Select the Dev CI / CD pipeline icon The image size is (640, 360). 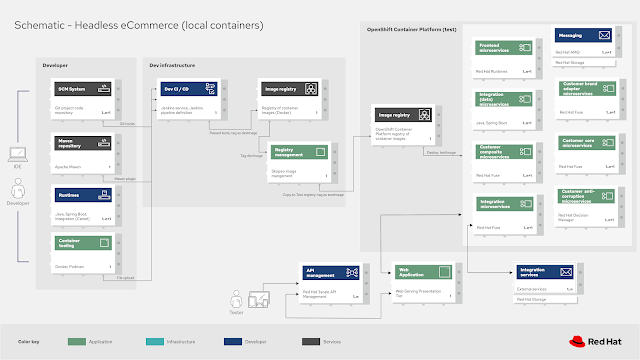click(210, 89)
